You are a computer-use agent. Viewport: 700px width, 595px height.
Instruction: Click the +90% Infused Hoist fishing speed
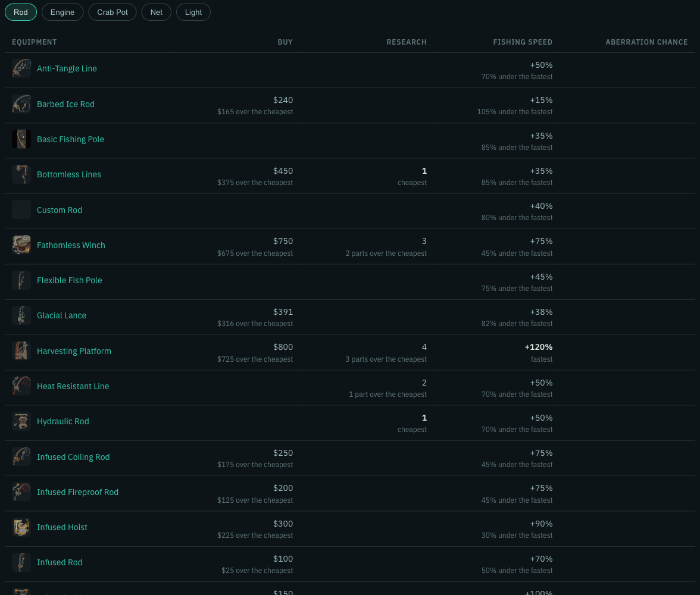541,524
